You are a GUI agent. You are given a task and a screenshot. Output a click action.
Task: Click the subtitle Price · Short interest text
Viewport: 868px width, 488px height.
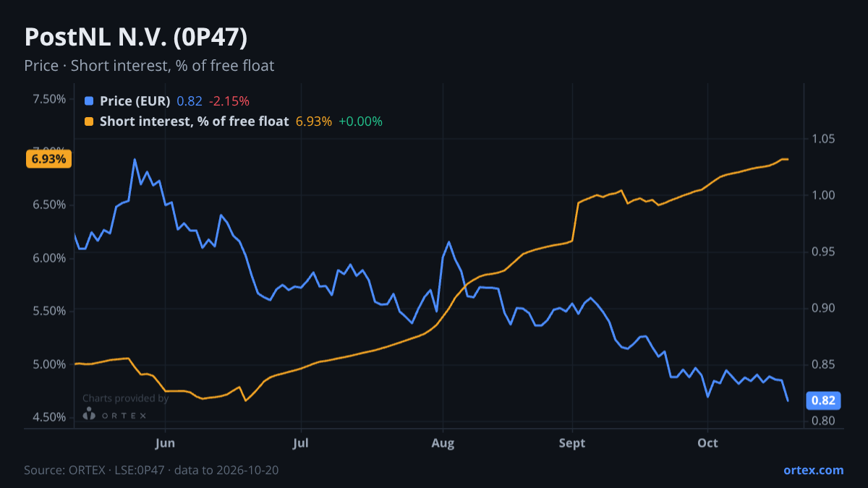pos(149,66)
